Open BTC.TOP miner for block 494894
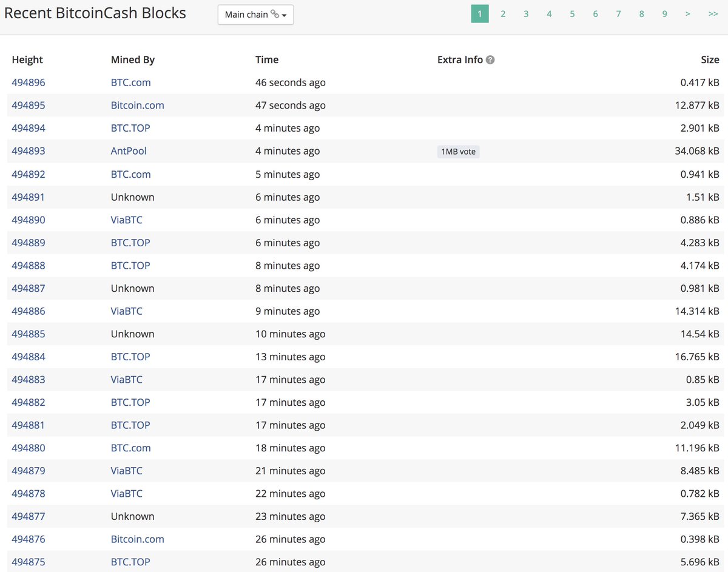728x572 pixels. [x=130, y=128]
